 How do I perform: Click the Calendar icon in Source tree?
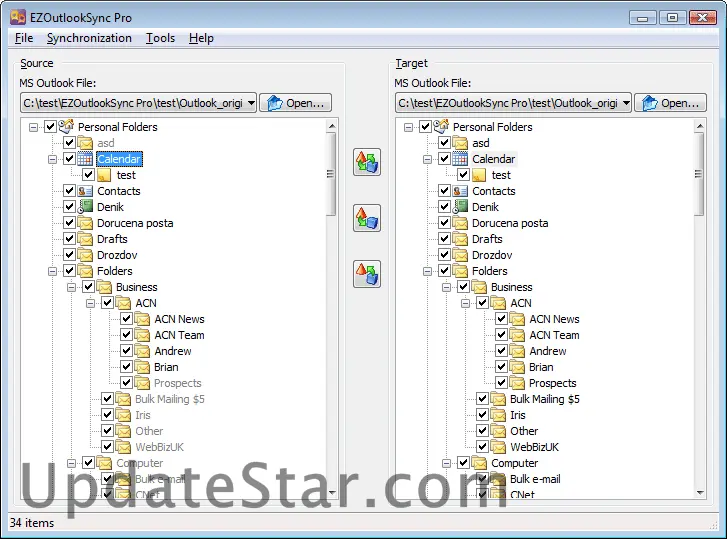point(85,159)
